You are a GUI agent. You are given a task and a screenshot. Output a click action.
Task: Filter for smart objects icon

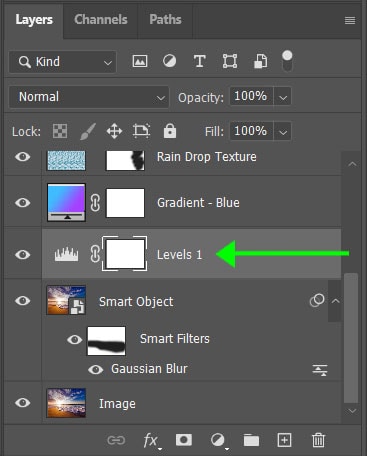click(260, 61)
